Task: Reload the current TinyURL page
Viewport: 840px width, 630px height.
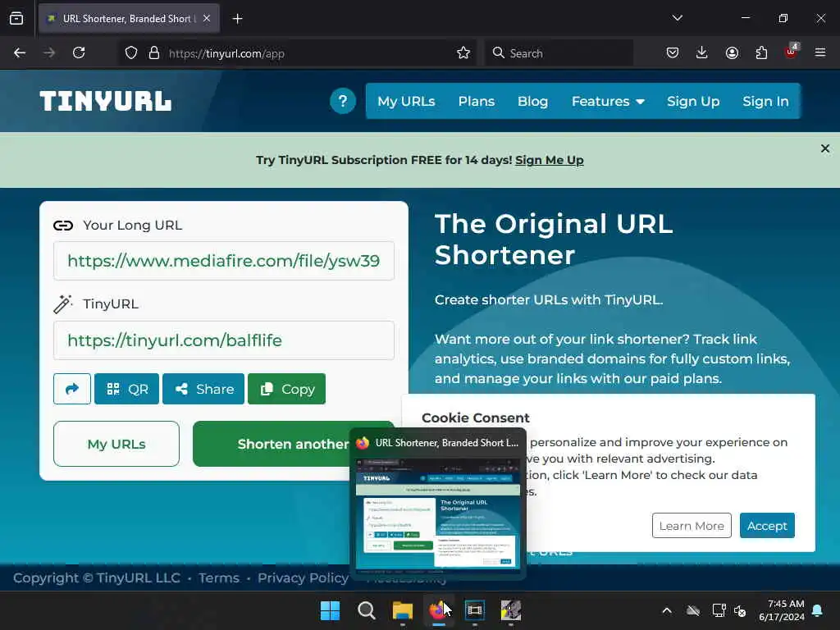Action: [79, 53]
